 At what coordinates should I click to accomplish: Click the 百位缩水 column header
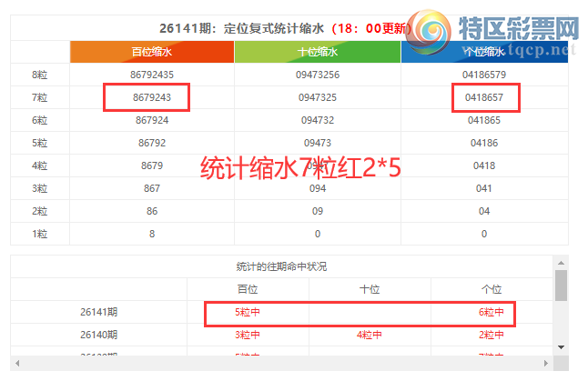pyautogui.click(x=152, y=52)
